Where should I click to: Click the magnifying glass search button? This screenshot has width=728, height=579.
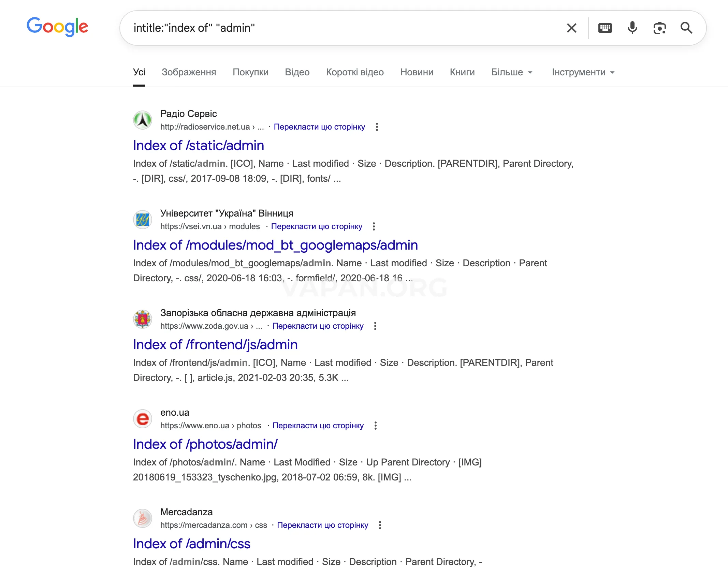pyautogui.click(x=686, y=28)
